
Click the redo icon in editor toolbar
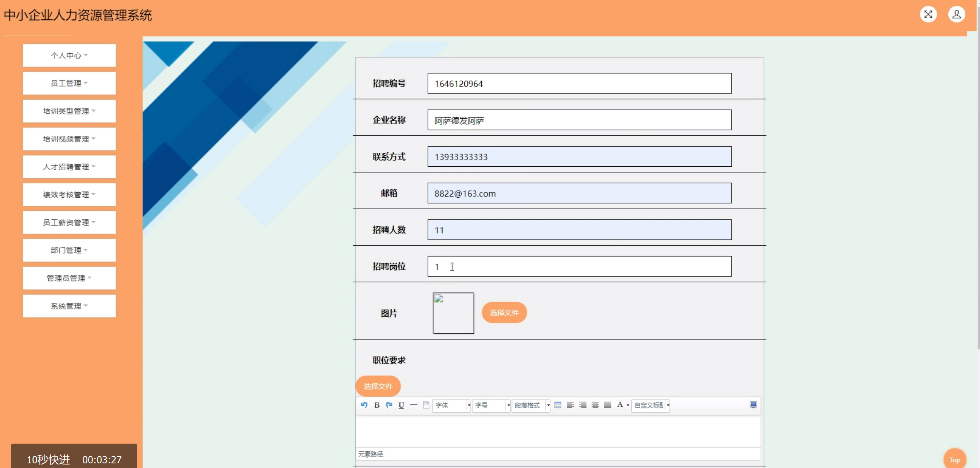point(389,405)
